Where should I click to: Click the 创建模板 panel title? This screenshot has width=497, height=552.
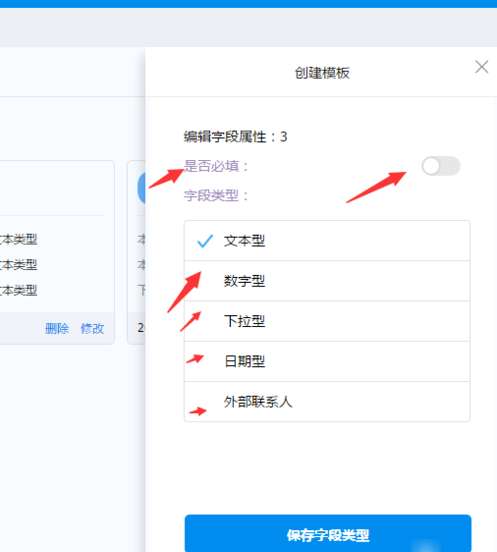322,73
